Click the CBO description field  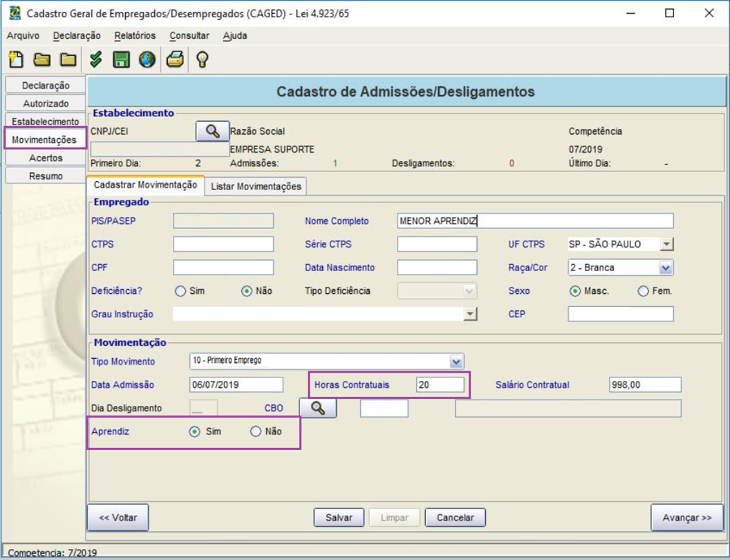(x=568, y=408)
